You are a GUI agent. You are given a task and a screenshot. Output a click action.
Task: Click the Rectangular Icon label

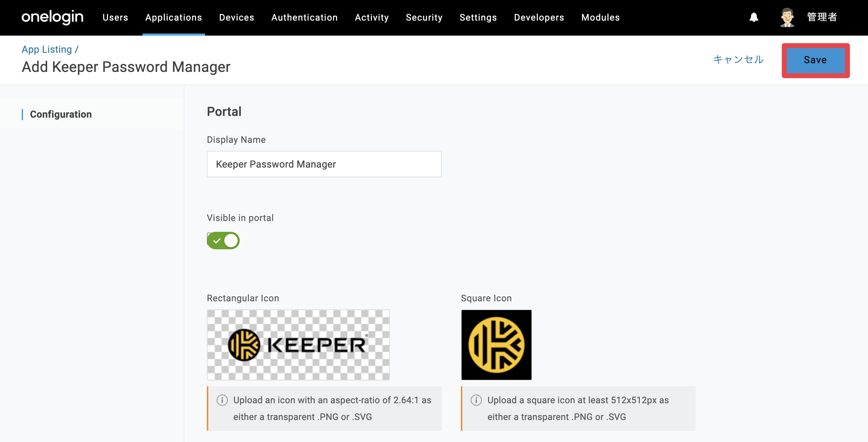tap(243, 298)
